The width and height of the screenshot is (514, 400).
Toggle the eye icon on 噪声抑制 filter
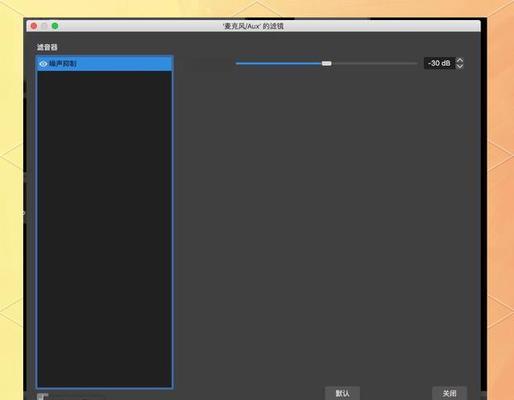pyautogui.click(x=43, y=63)
